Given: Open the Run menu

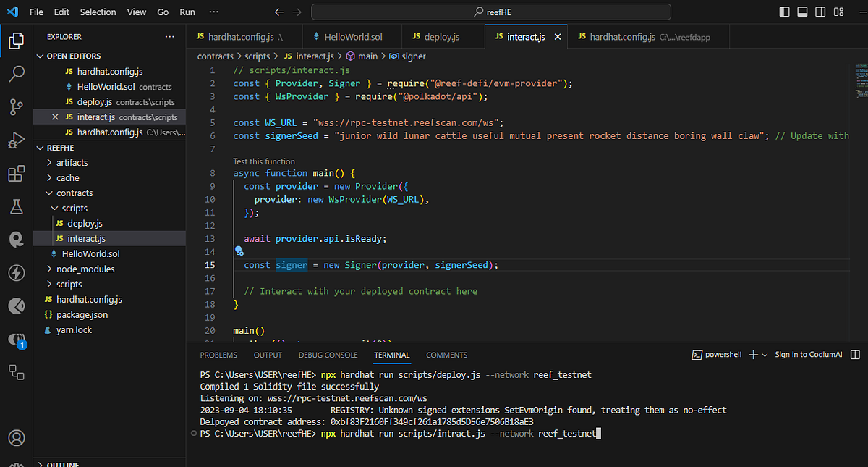Looking at the screenshot, I should (x=187, y=12).
